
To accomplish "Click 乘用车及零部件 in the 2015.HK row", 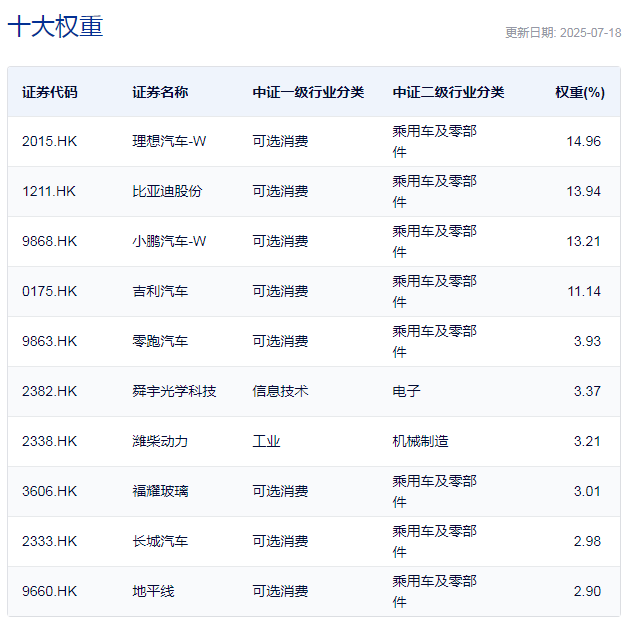I will click(x=435, y=141).
